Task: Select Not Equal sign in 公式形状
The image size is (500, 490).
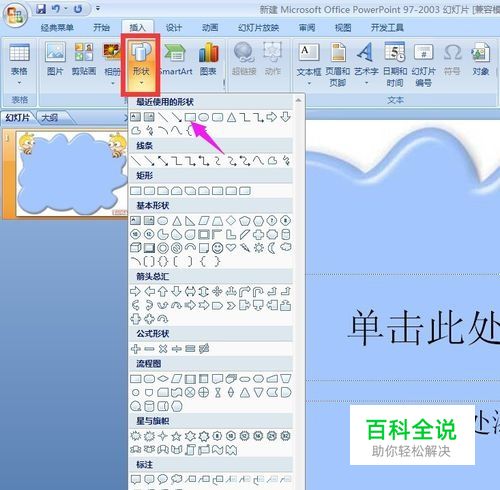Action: 204,349
